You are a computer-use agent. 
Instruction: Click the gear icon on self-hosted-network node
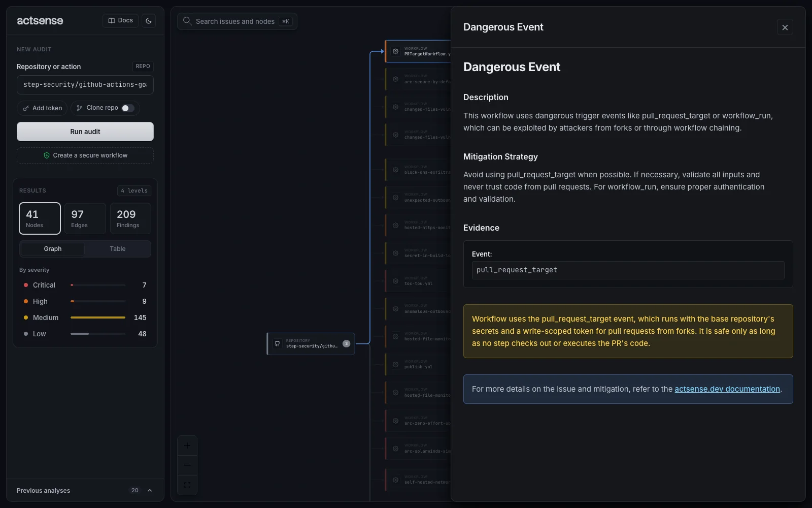(x=395, y=480)
